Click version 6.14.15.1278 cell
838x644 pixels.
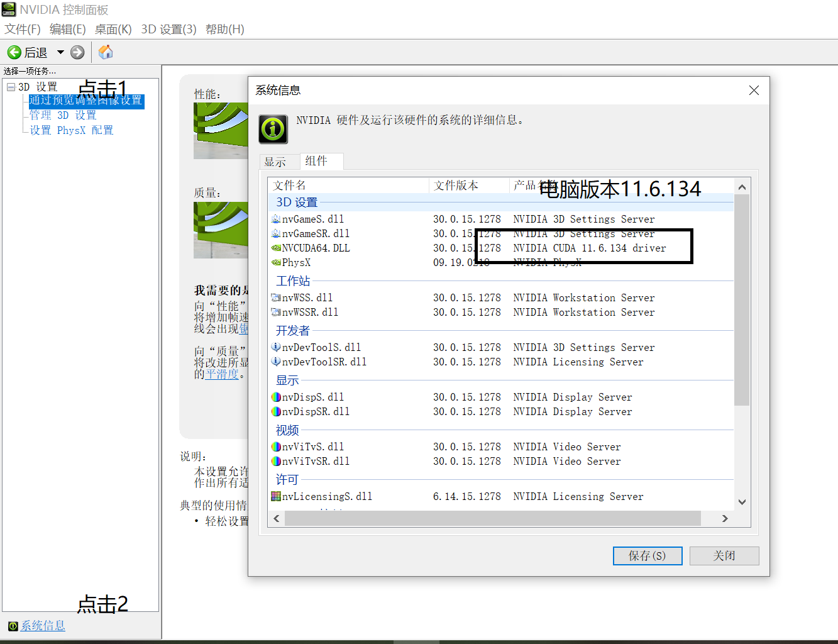pos(467,497)
